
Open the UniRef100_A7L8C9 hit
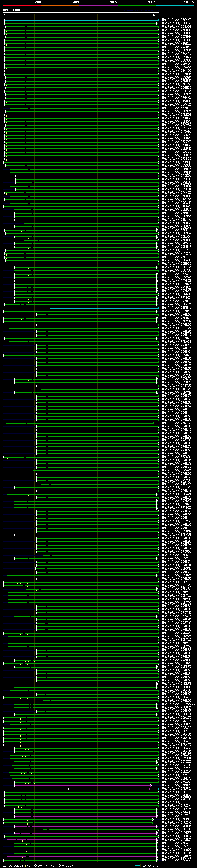177,342
